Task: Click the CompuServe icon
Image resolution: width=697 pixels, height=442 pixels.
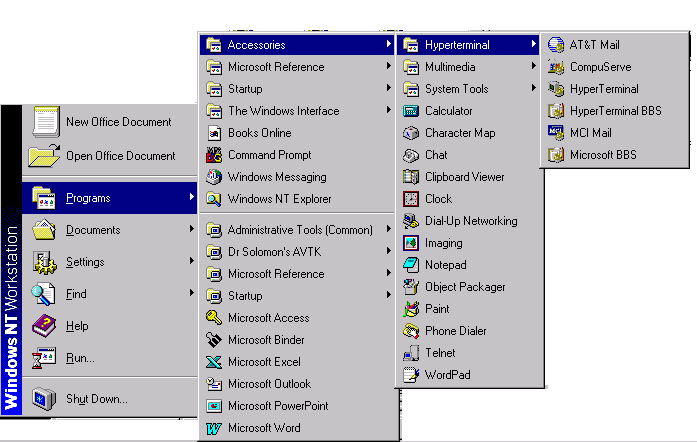Action: 556,67
